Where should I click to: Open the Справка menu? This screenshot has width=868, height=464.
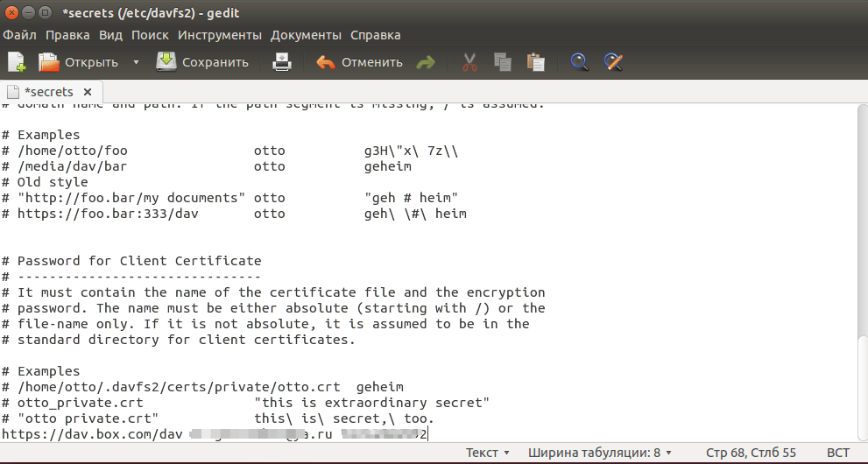pyautogui.click(x=376, y=35)
